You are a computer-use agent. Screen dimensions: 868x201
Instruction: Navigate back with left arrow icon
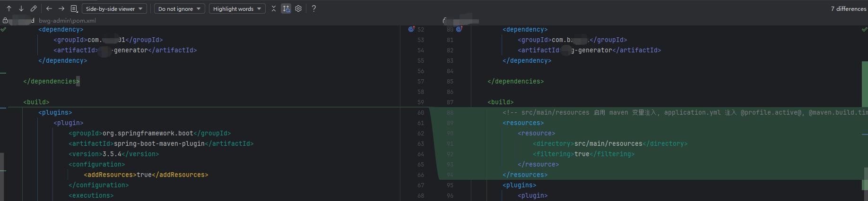click(49, 8)
